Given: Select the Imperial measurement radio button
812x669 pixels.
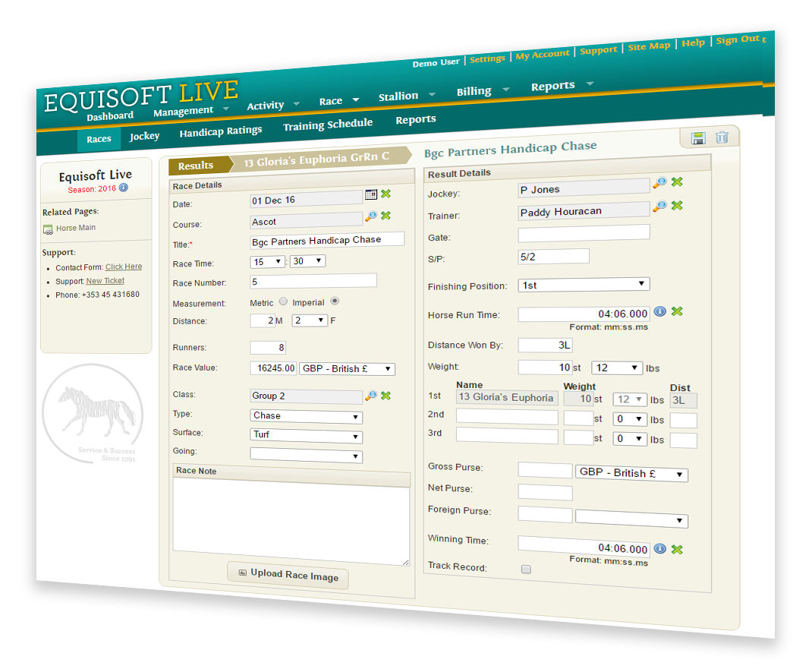Looking at the screenshot, I should (x=333, y=301).
